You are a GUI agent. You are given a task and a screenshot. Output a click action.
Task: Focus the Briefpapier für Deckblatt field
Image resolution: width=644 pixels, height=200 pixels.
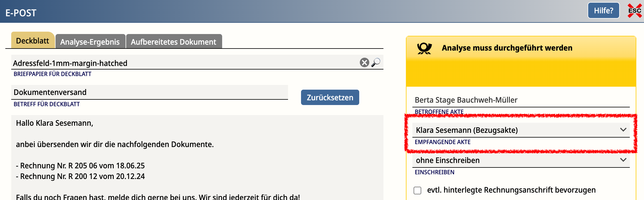(183, 63)
